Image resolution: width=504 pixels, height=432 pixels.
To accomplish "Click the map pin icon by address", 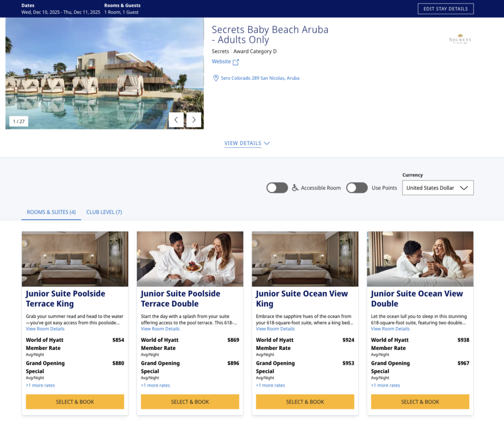I will click(216, 78).
